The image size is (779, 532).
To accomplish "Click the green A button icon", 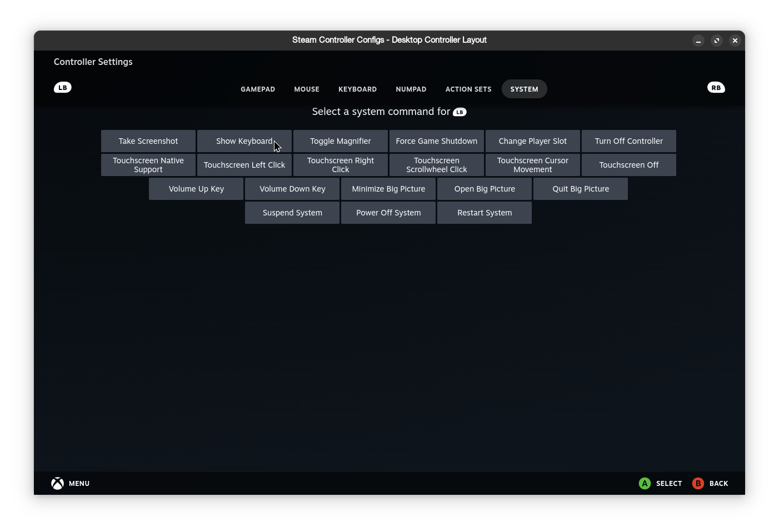I will (x=645, y=484).
